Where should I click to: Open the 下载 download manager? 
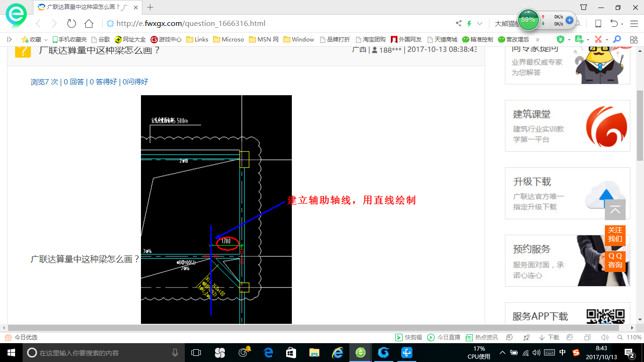tap(549, 337)
